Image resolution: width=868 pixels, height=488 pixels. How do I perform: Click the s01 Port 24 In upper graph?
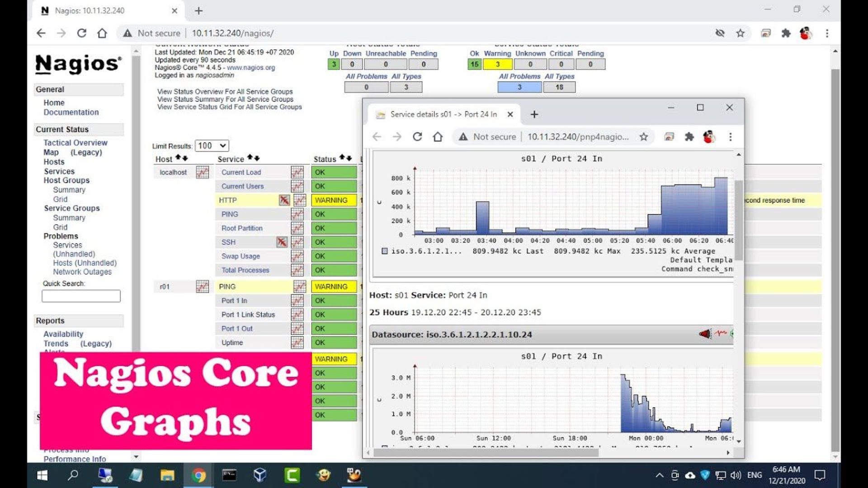[554, 214]
